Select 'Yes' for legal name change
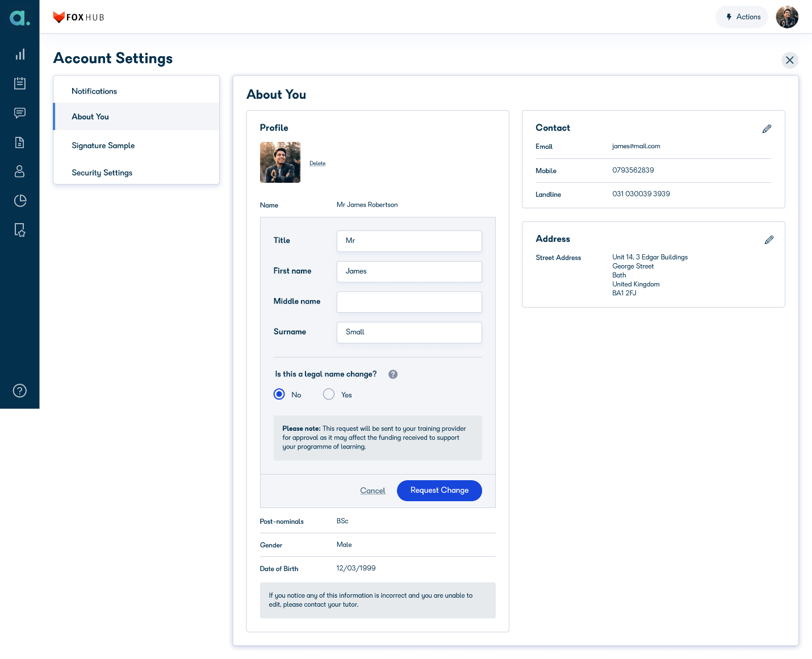Screen dimensions: 812x659 click(x=329, y=394)
